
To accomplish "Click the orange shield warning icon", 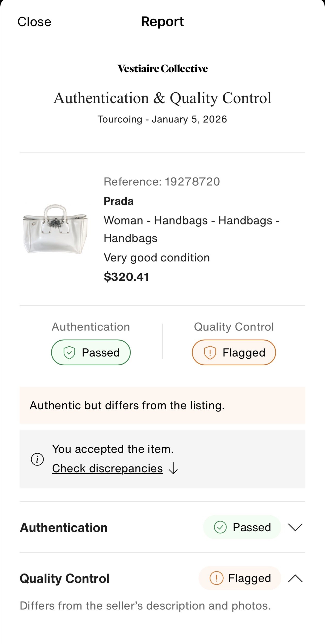I will coord(210,352).
